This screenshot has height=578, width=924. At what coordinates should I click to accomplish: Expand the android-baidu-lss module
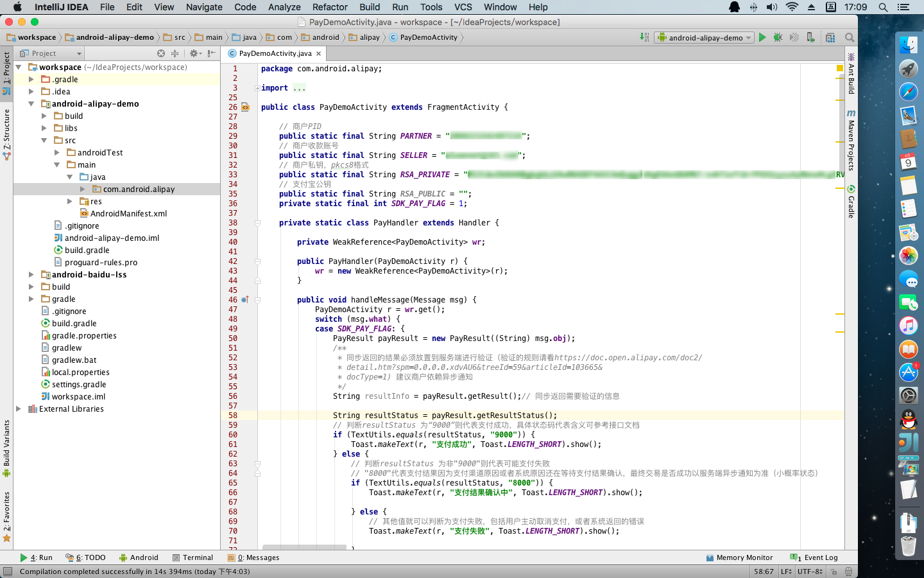pos(31,274)
